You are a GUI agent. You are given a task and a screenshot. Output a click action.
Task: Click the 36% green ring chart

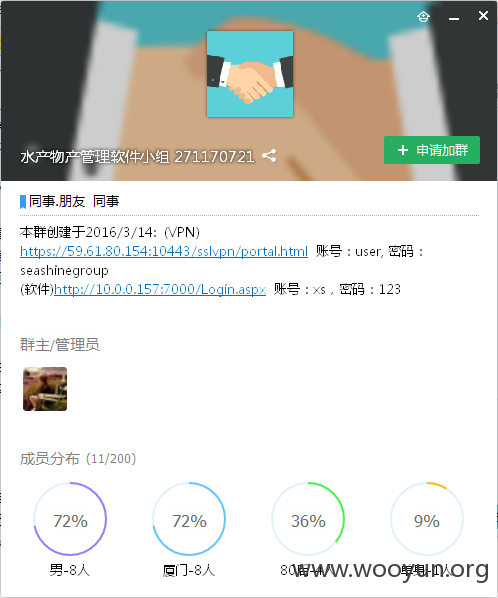click(x=308, y=519)
